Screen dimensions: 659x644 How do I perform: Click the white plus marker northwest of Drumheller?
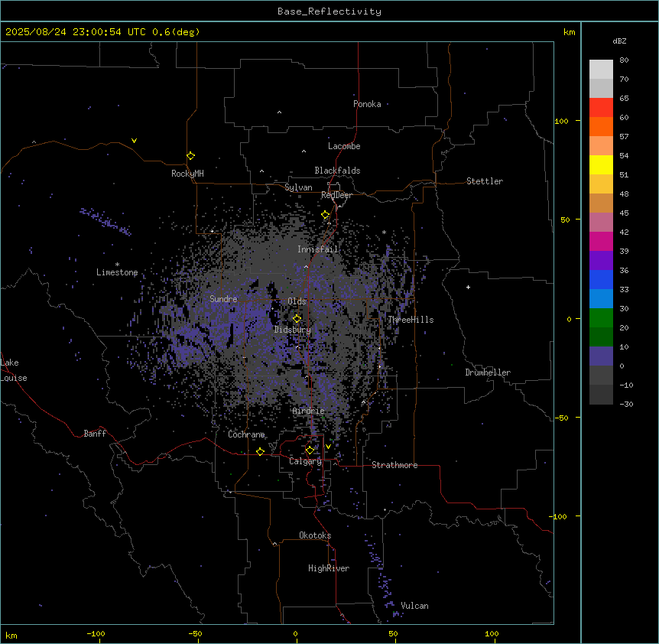[468, 287]
